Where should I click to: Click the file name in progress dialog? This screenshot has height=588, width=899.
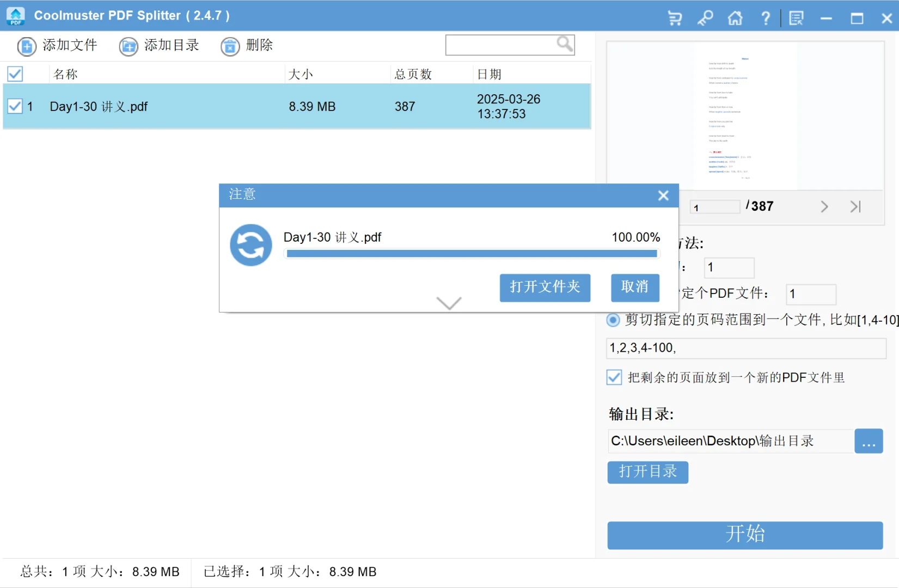[x=332, y=237]
